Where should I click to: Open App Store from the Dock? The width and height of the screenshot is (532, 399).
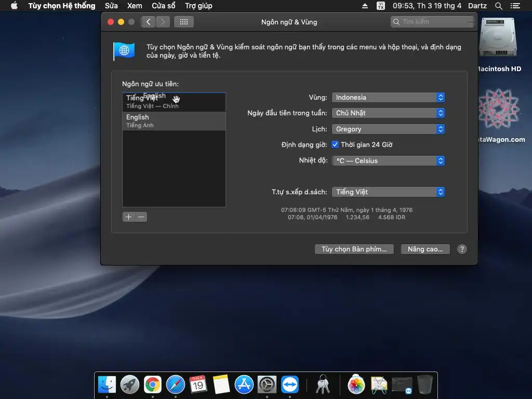[x=244, y=384]
